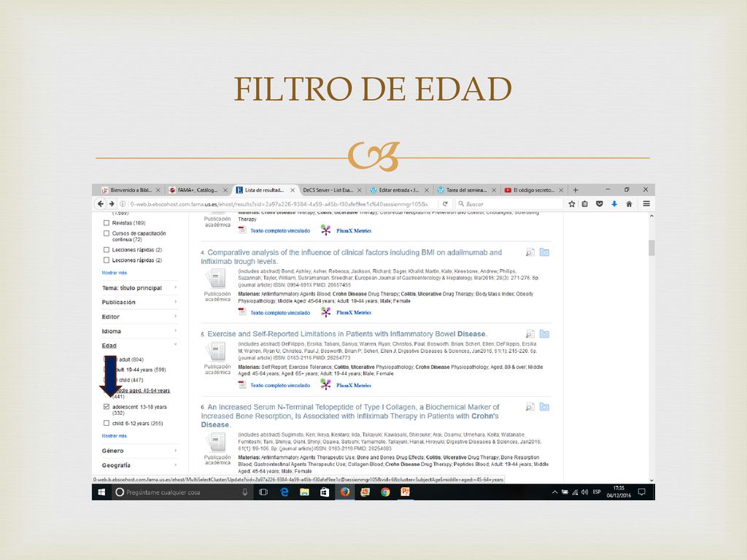Open PowerPoint from the taskbar
The height and width of the screenshot is (560, 747).
point(406,492)
